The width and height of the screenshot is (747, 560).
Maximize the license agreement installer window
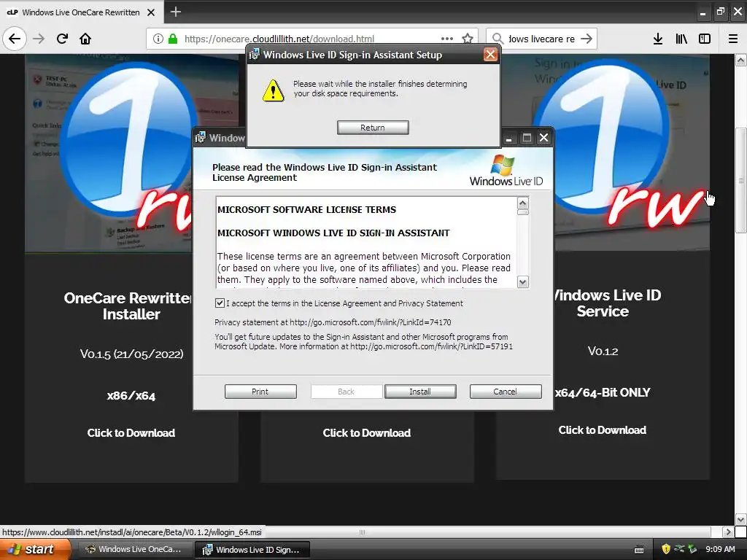click(527, 138)
